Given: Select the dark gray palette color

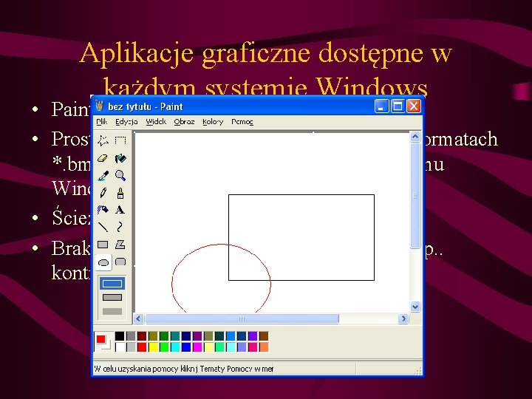Looking at the screenshot, I should pyautogui.click(x=131, y=336).
